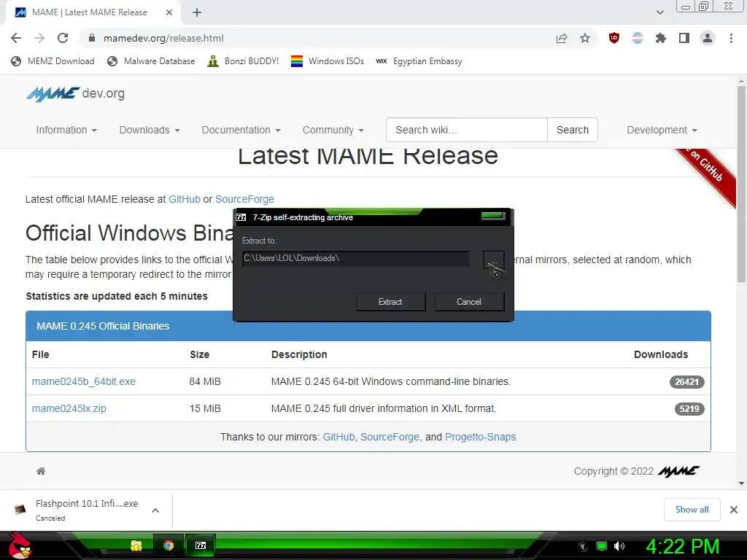Open Chrome's three-dot menu
Viewport: 747px width, 560px height.
(731, 38)
